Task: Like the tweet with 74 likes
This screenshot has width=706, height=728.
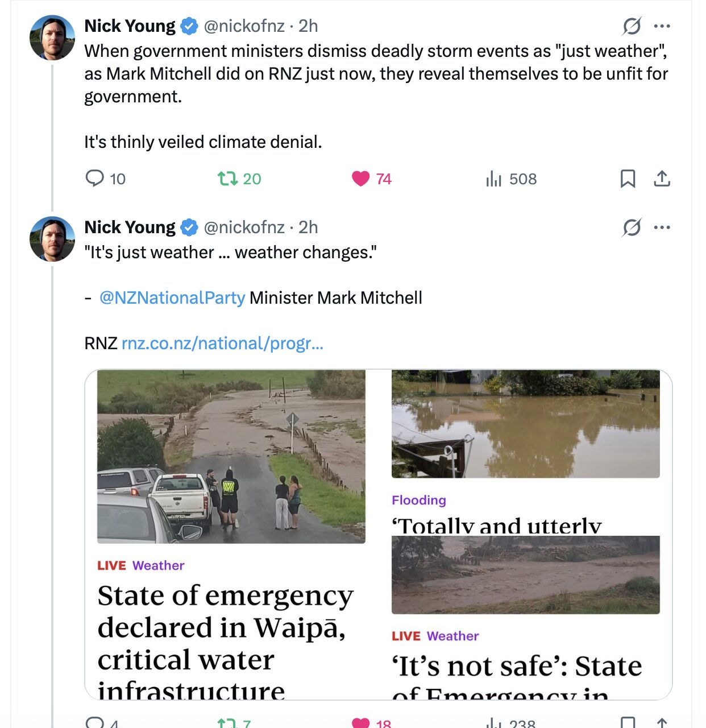Action: click(x=361, y=179)
